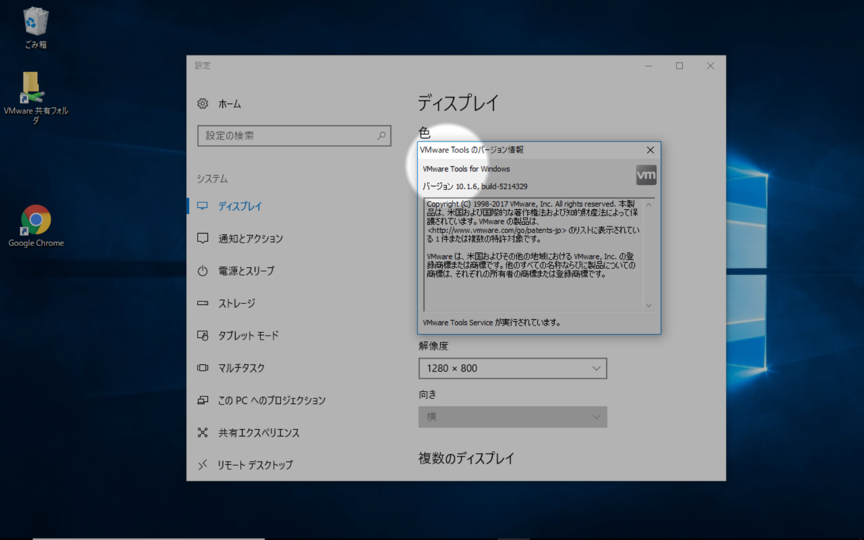Screen dimensions: 864x540
Task: Click VMware Tools for Windows label
Action: click(466, 169)
